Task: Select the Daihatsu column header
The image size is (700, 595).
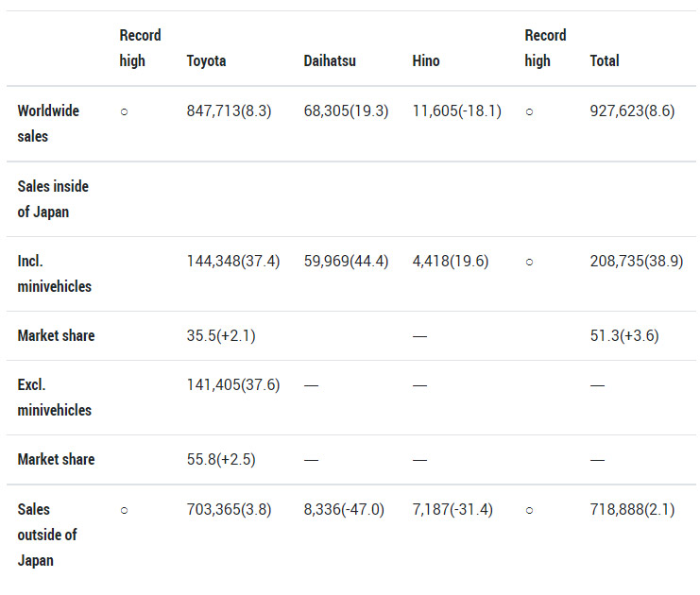Action: [x=332, y=60]
